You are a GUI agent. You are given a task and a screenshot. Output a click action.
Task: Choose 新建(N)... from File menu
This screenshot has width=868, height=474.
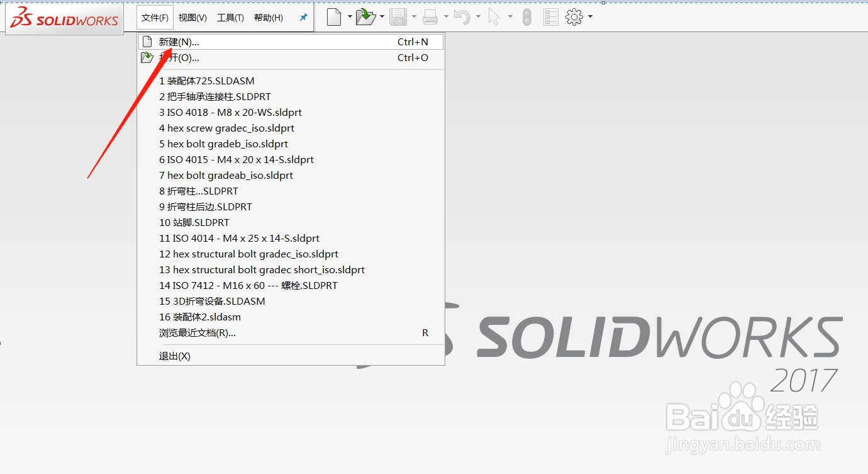(291, 42)
